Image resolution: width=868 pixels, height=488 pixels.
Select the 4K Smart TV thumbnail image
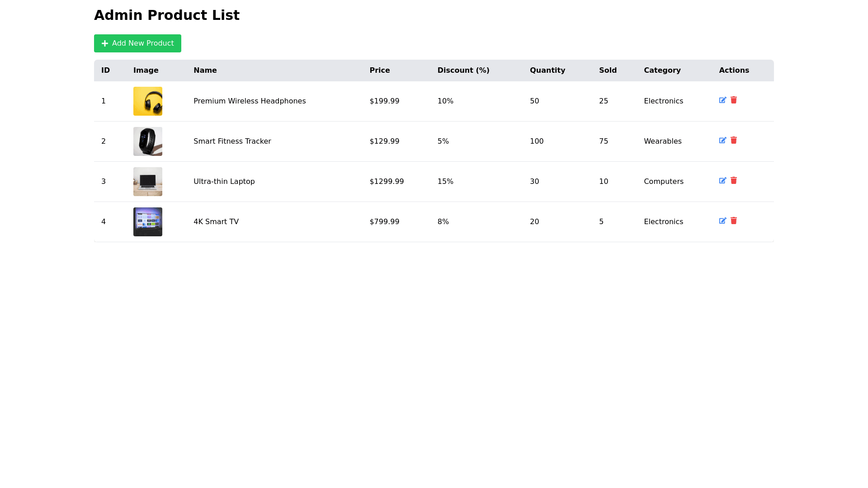point(148,222)
